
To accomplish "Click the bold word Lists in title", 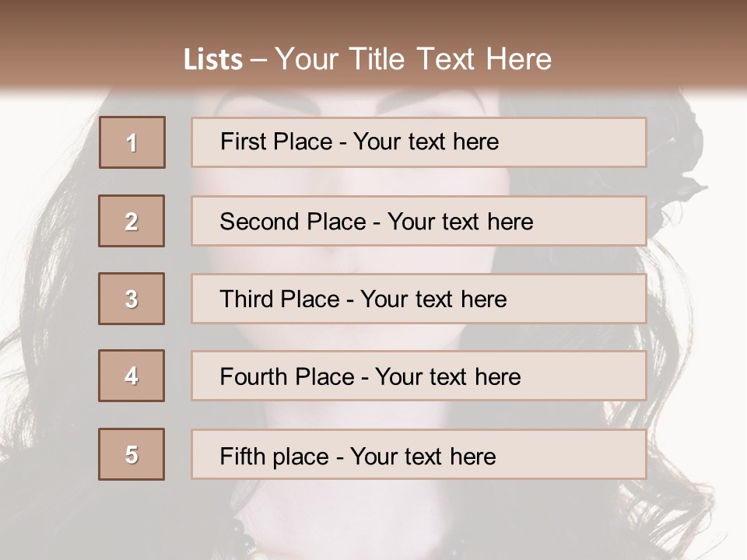I will coord(212,60).
